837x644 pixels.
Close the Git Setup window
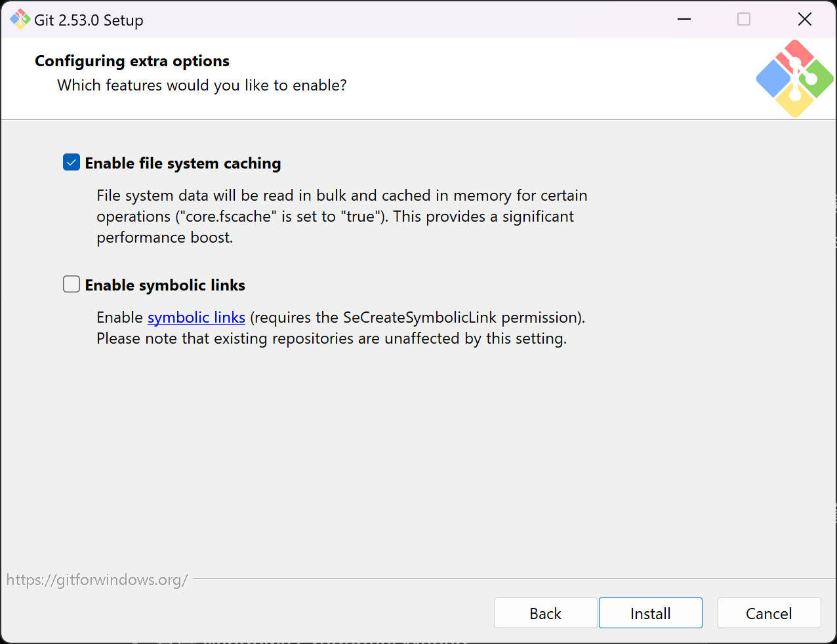click(x=805, y=20)
